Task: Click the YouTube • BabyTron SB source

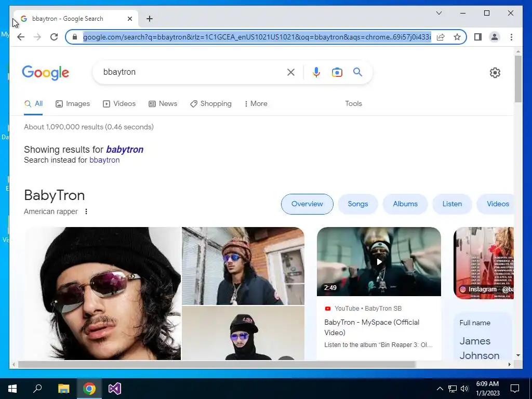Action: point(363,309)
